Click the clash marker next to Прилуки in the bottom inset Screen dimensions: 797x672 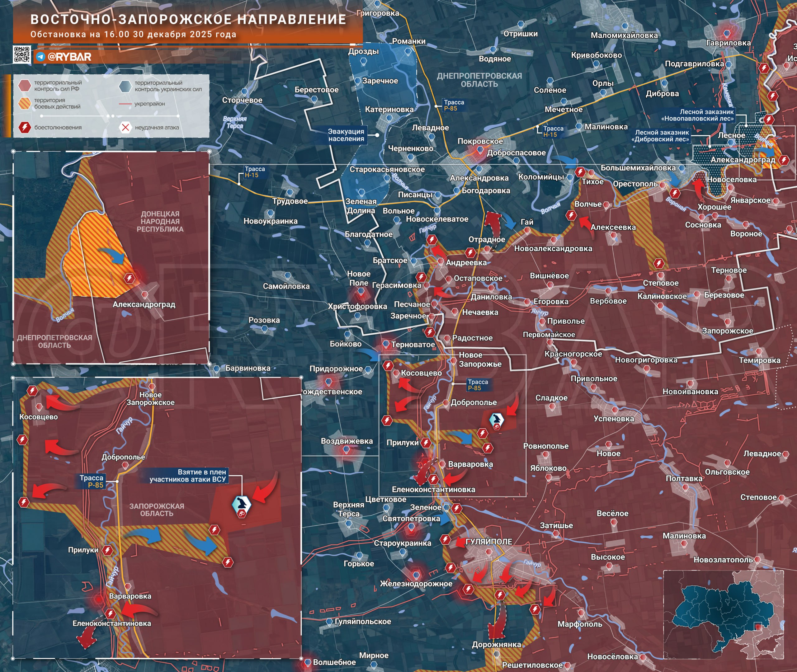pyautogui.click(x=108, y=550)
